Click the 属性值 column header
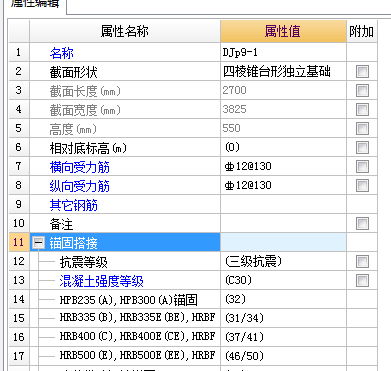The width and height of the screenshot is (391, 371). 283,31
